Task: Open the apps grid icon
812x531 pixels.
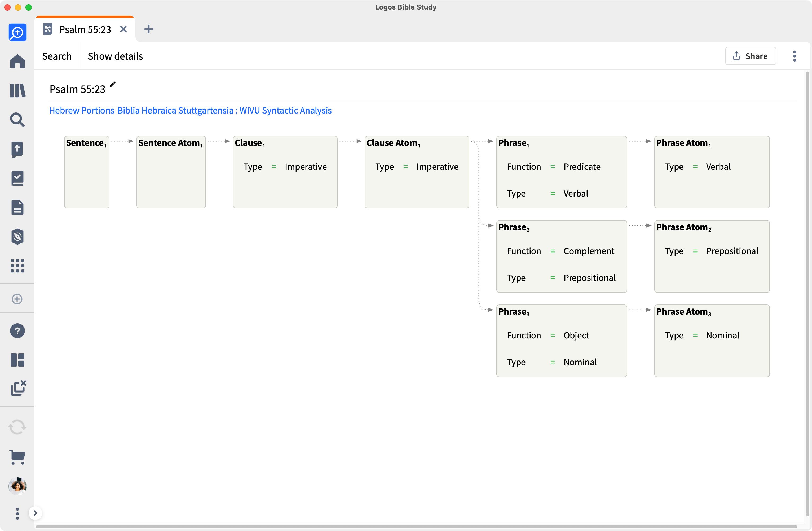Action: 17,266
